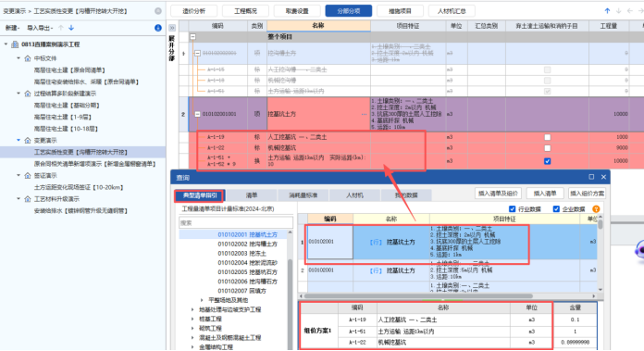The height and width of the screenshot is (351, 644).
Task: Close the 查询 dialog
Action: (603, 177)
